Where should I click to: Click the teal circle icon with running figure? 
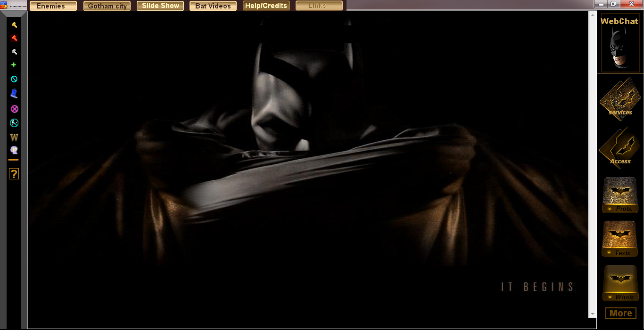(14, 123)
